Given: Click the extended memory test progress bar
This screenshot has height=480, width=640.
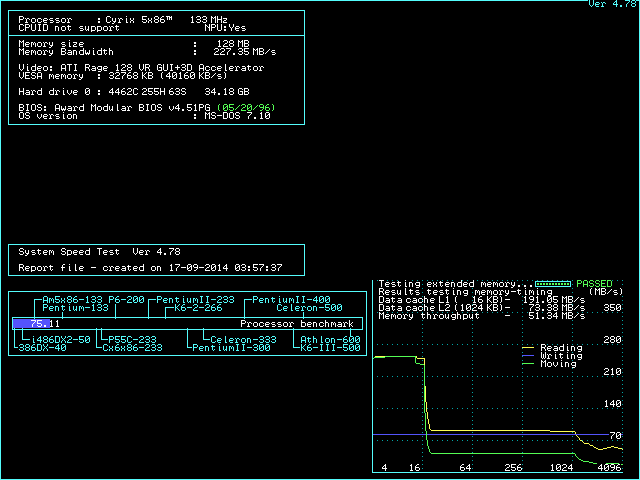Looking at the screenshot, I should point(553,284).
